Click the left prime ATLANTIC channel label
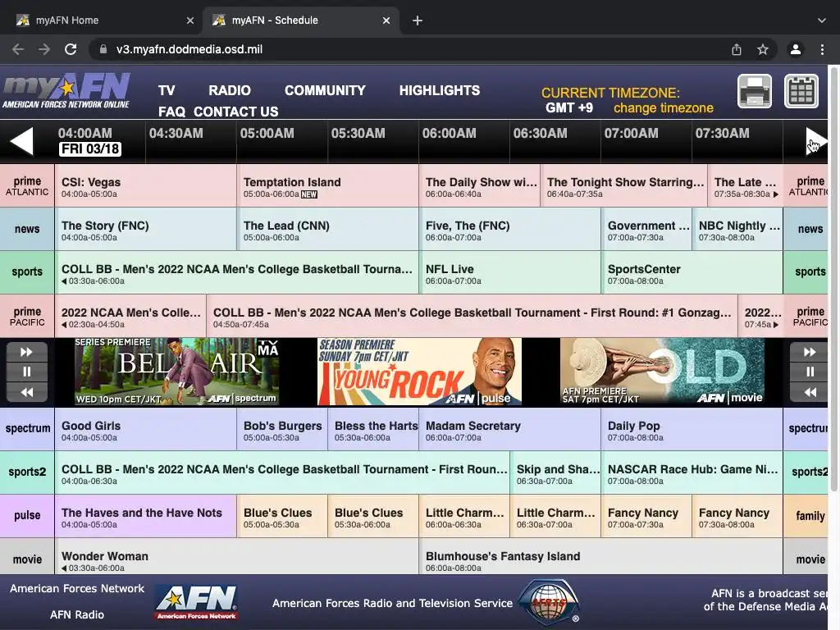Image resolution: width=840 pixels, height=630 pixels. click(27, 186)
